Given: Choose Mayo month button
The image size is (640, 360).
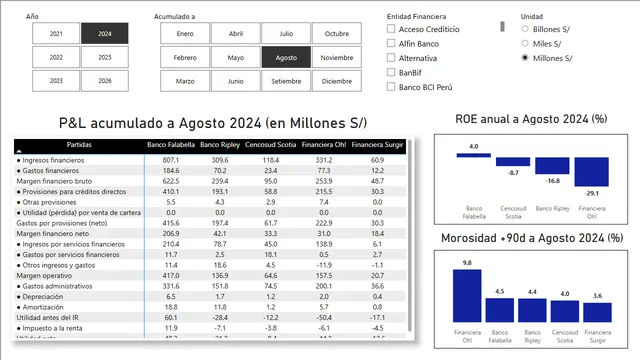Looking at the screenshot, I should (236, 58).
